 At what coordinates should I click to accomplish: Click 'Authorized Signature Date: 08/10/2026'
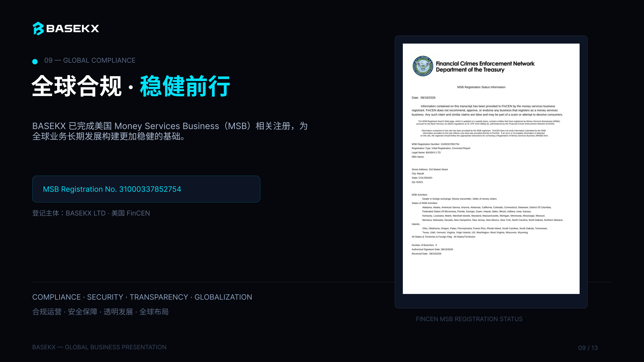[432, 250]
